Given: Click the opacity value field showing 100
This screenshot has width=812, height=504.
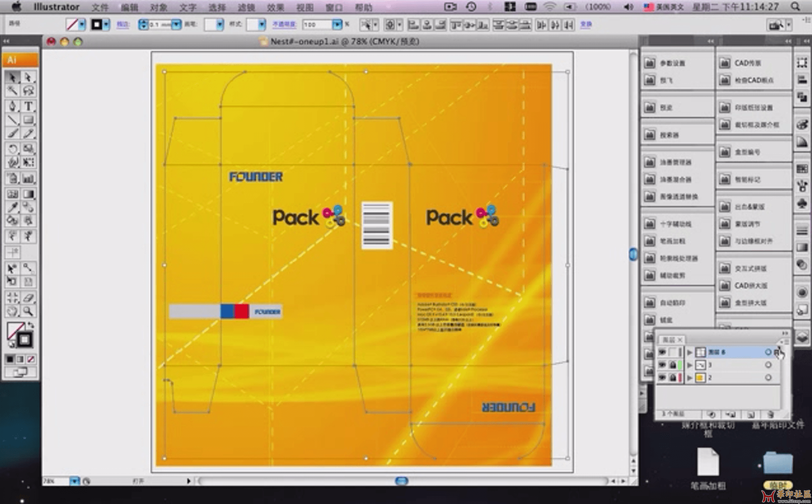Looking at the screenshot, I should (x=317, y=25).
